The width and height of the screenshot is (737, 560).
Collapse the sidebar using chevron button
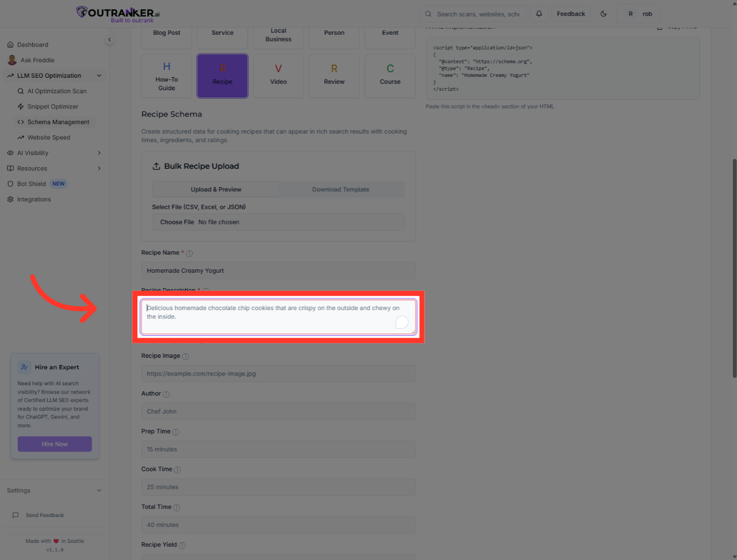point(109,40)
